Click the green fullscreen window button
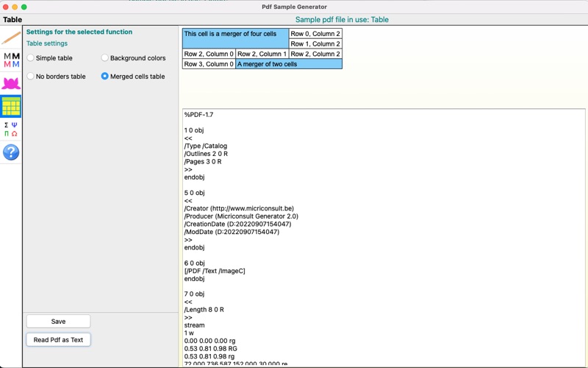This screenshot has width=588, height=368. pyautogui.click(x=24, y=7)
